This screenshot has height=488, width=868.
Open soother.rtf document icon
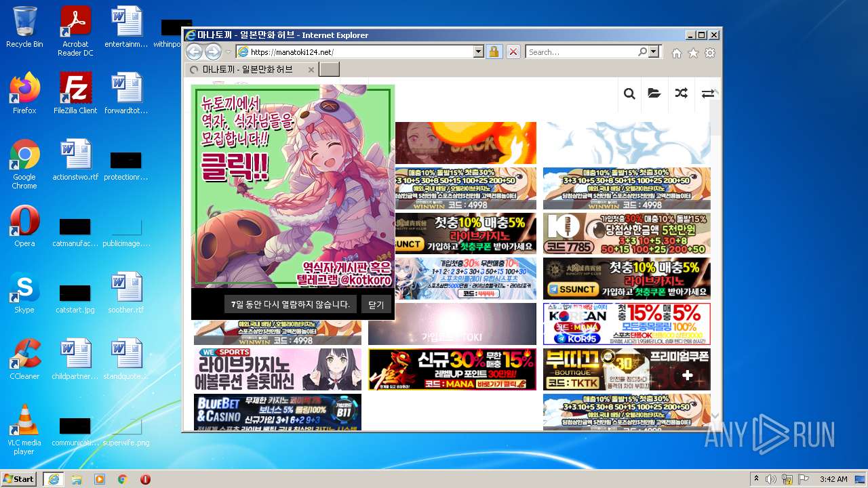tap(126, 293)
